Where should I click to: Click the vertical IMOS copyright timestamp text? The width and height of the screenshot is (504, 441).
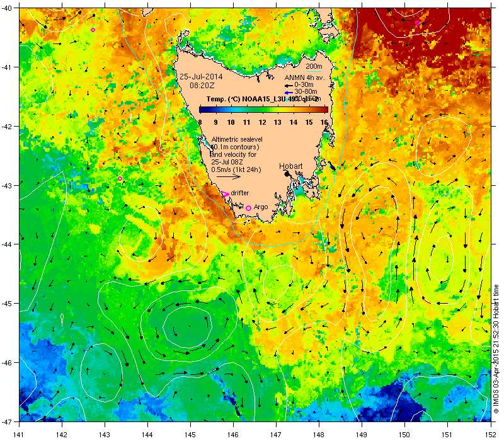pos(496,349)
